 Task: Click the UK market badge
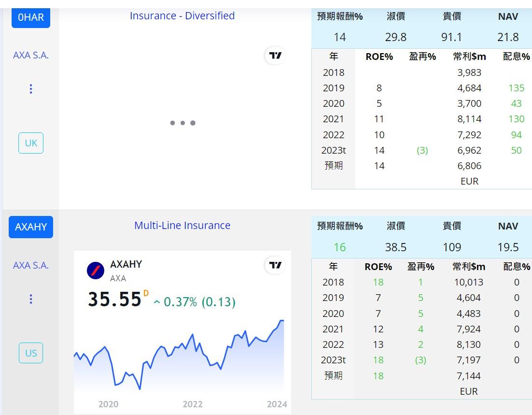point(31,143)
